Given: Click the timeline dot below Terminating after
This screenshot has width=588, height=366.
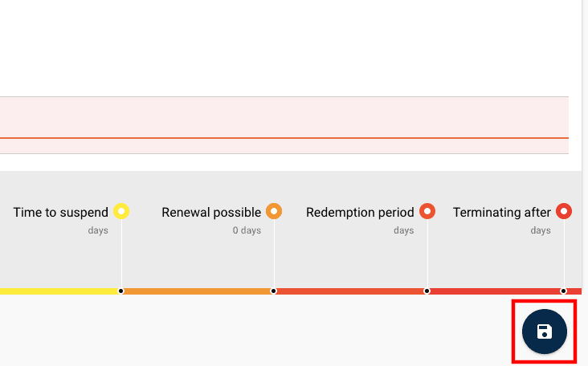Looking at the screenshot, I should (564, 291).
